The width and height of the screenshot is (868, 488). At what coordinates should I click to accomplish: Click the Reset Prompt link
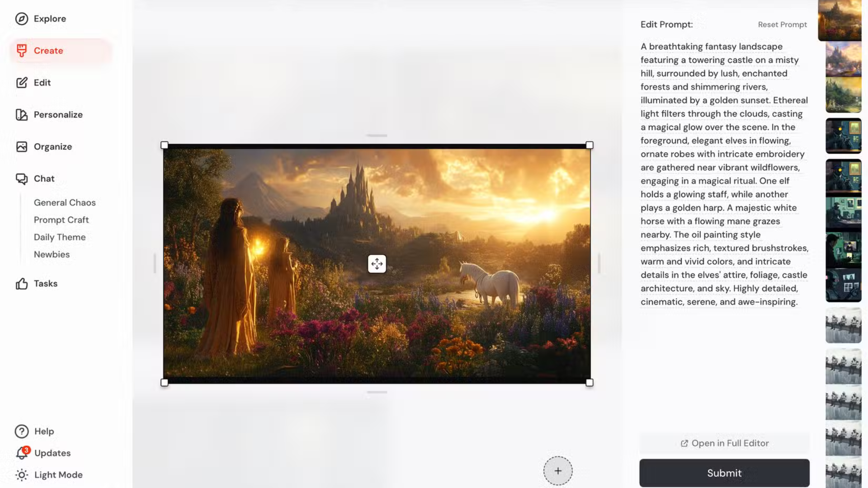click(x=782, y=25)
